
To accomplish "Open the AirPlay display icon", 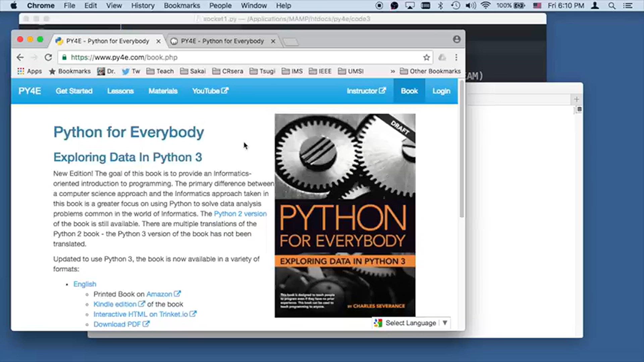I will (410, 6).
